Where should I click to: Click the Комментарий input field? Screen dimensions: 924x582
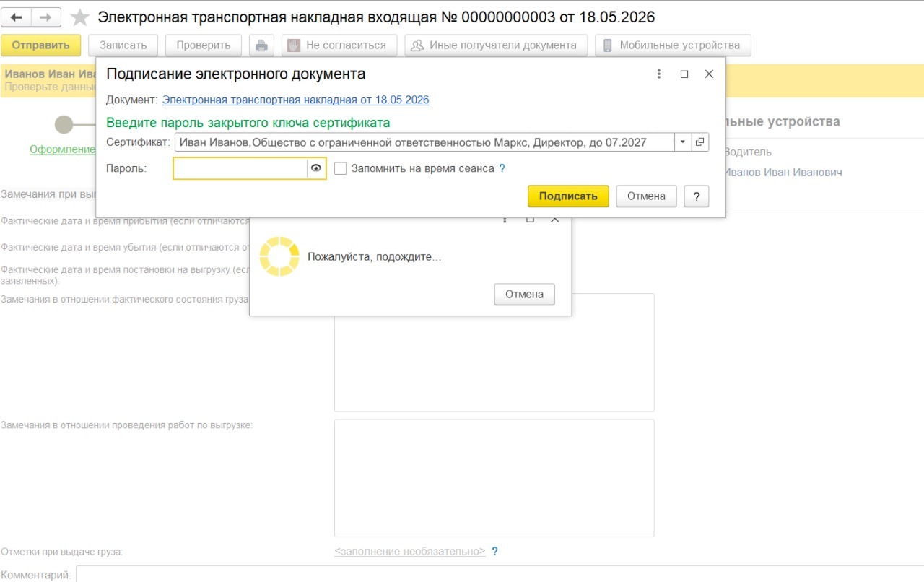coord(500,575)
